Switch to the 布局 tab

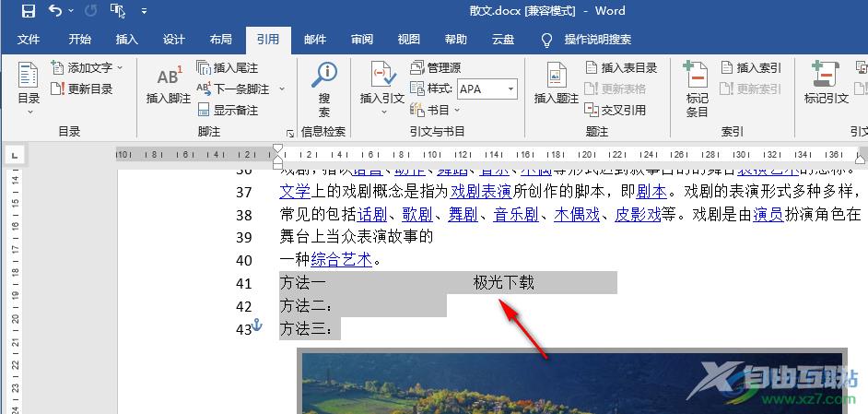click(221, 40)
